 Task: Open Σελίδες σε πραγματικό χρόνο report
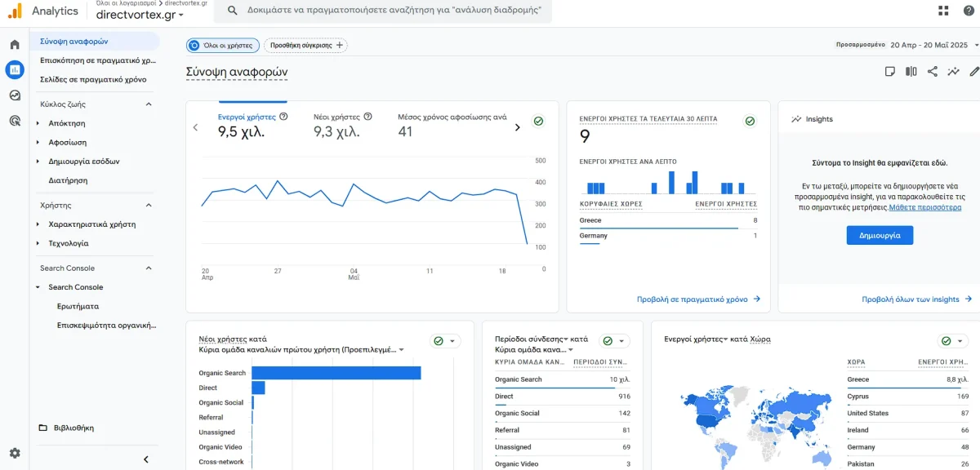[x=95, y=79]
